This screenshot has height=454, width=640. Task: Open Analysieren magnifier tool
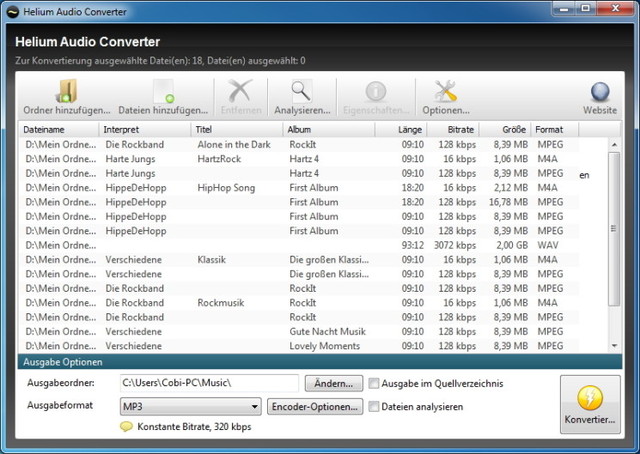301,91
